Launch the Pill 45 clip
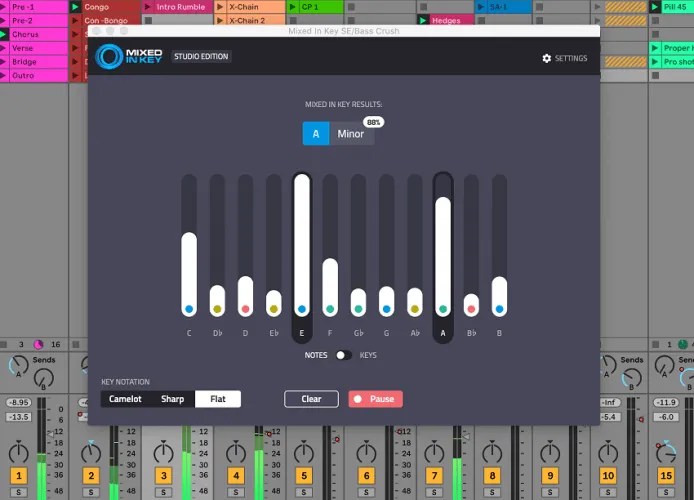 (671, 7)
